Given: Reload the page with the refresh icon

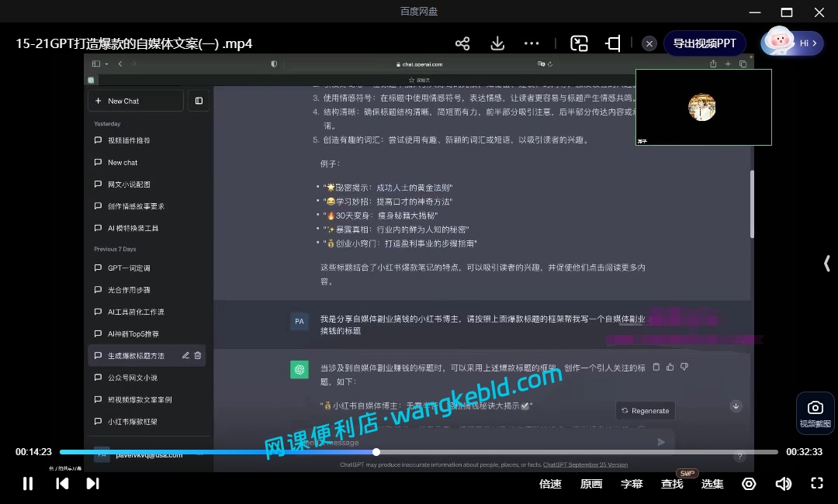Looking at the screenshot, I should tap(550, 64).
